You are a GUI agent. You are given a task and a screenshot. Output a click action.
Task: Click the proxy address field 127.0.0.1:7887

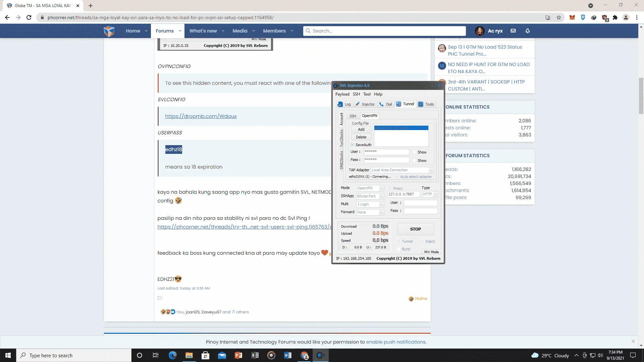click(x=404, y=194)
